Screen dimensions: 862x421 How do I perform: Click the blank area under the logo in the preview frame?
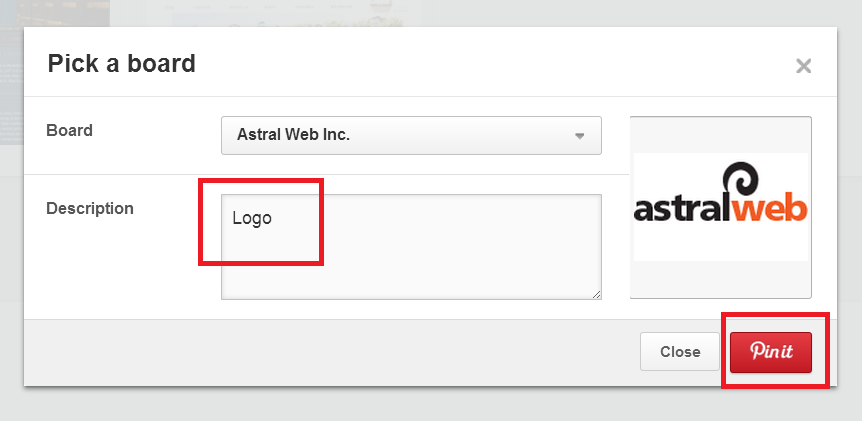click(x=721, y=279)
